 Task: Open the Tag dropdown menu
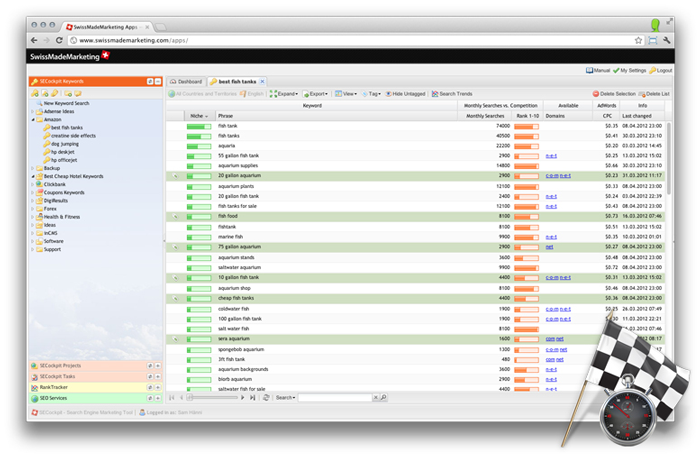click(x=371, y=94)
